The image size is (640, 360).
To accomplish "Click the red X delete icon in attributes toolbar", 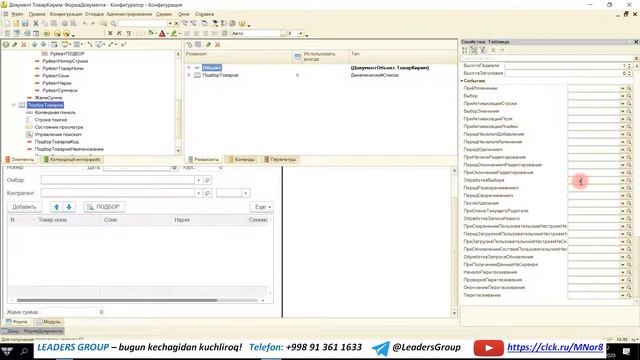I will pos(218,44).
